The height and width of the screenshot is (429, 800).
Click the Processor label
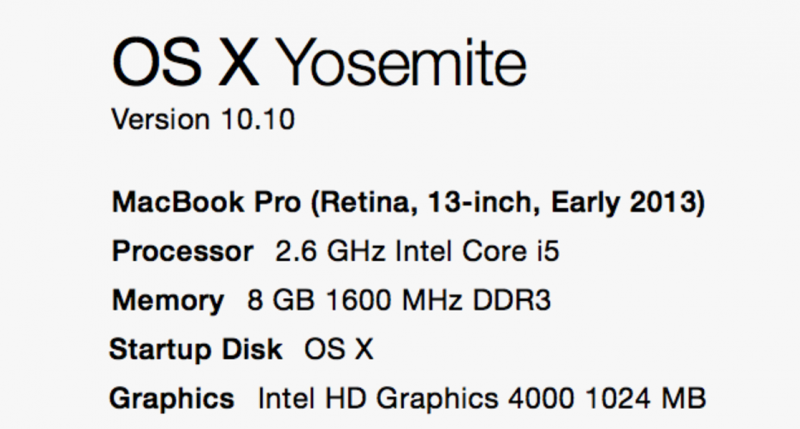tap(183, 251)
